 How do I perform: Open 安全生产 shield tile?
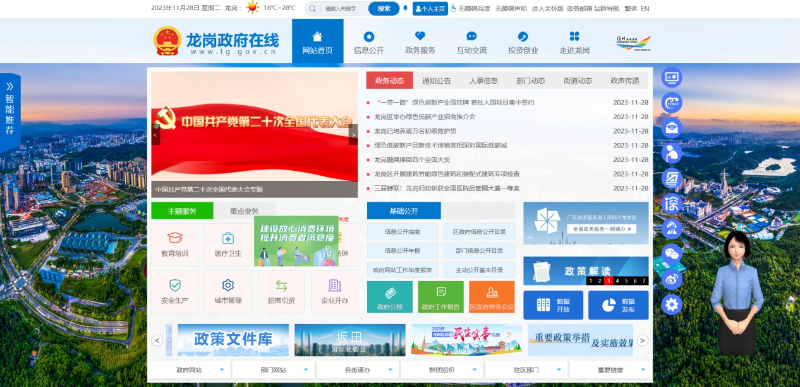(175, 292)
